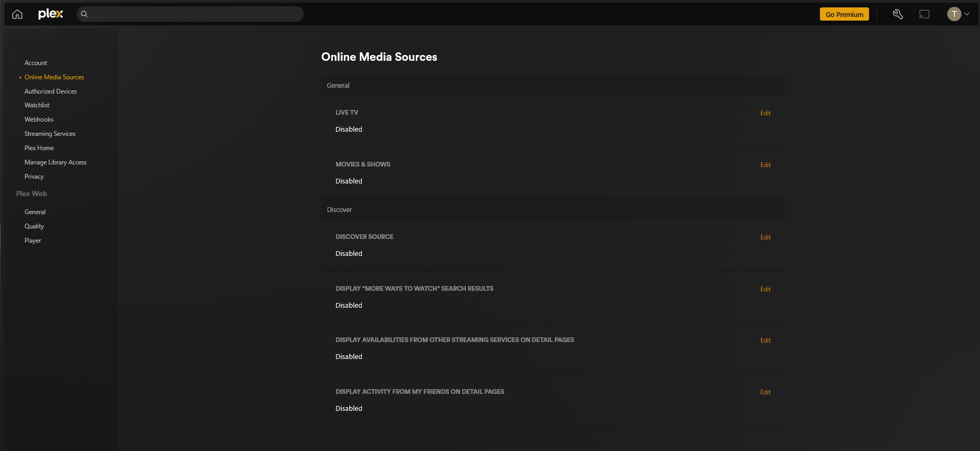Select Webhooks in the sidebar

[x=39, y=119]
